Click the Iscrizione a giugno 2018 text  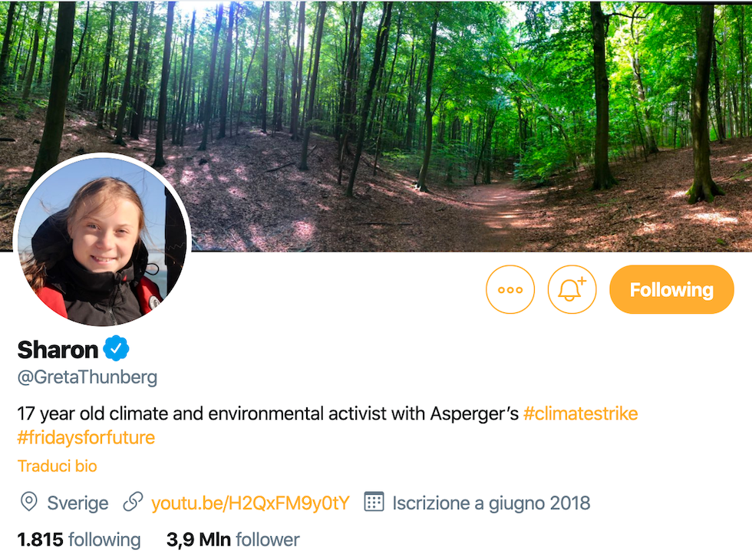tap(491, 503)
